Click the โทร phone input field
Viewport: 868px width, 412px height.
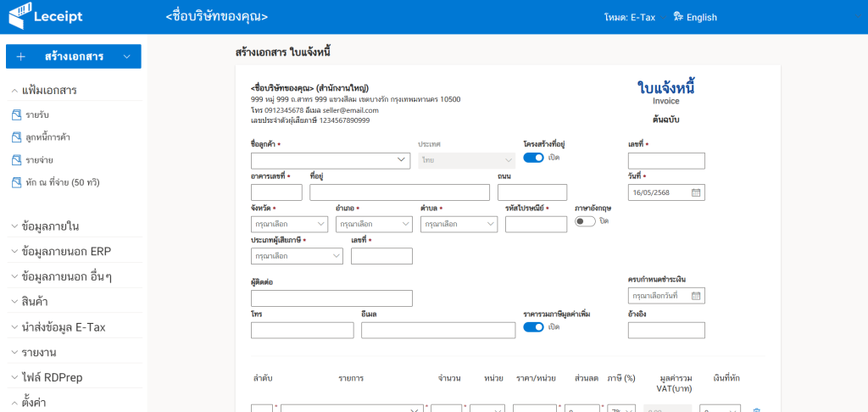tap(303, 330)
